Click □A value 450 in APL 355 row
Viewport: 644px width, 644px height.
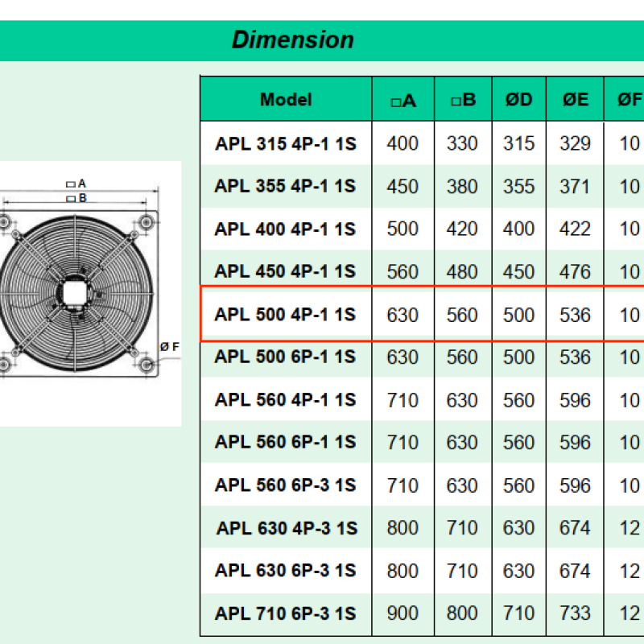pyautogui.click(x=402, y=187)
